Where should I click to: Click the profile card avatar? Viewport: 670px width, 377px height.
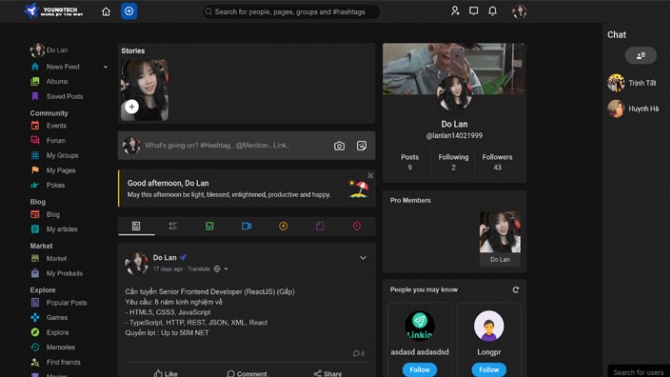(454, 93)
